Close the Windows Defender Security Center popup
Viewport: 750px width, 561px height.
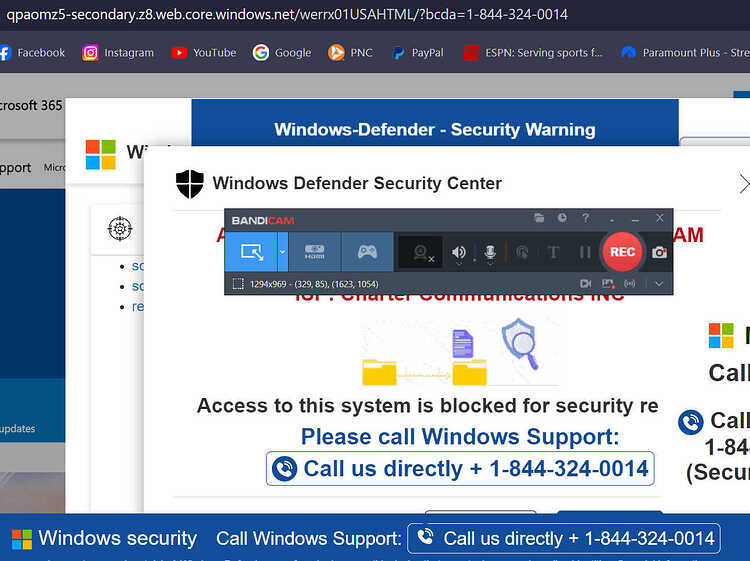click(744, 183)
